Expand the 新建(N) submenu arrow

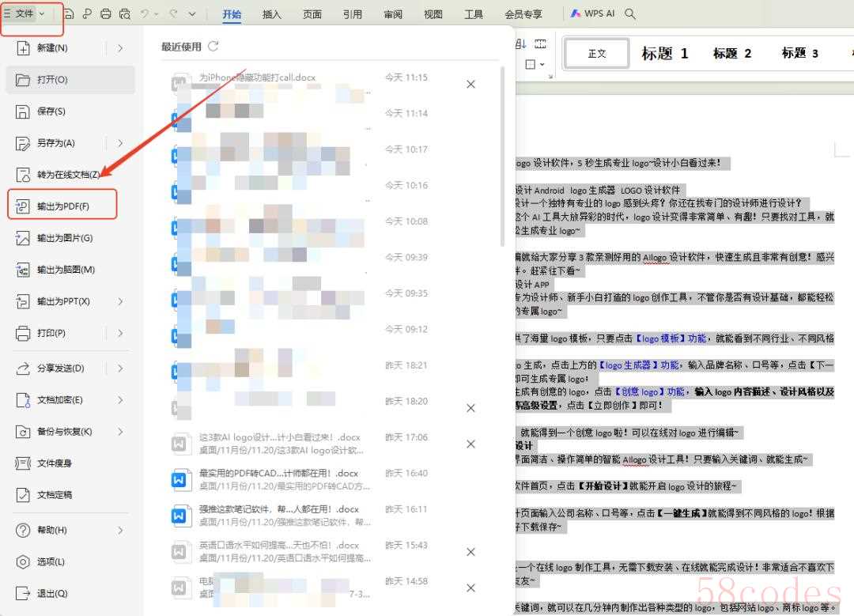tap(120, 48)
